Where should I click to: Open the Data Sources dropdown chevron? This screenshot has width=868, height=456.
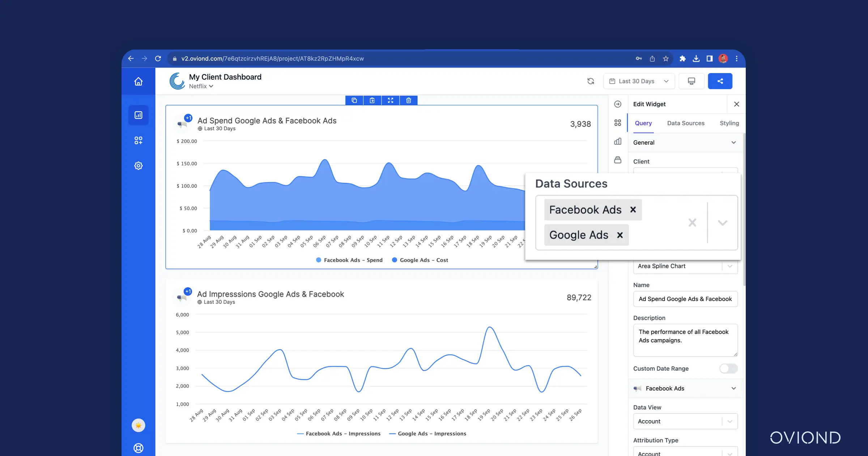[x=723, y=223]
